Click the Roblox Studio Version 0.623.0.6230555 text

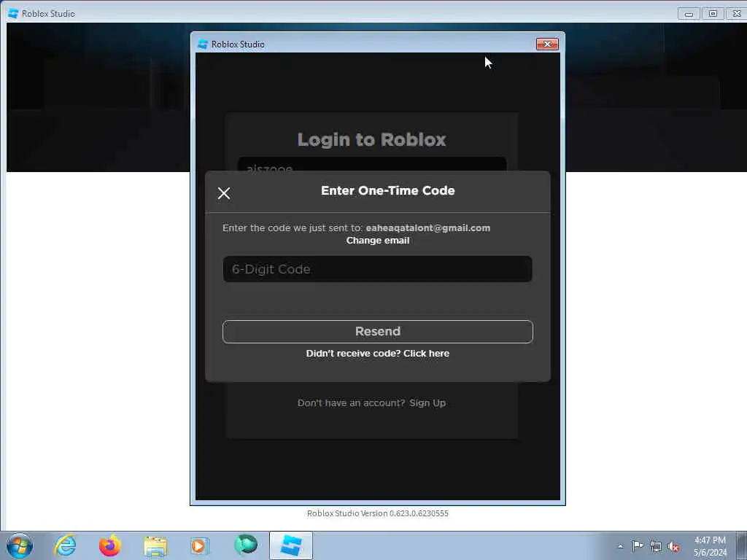click(377, 513)
